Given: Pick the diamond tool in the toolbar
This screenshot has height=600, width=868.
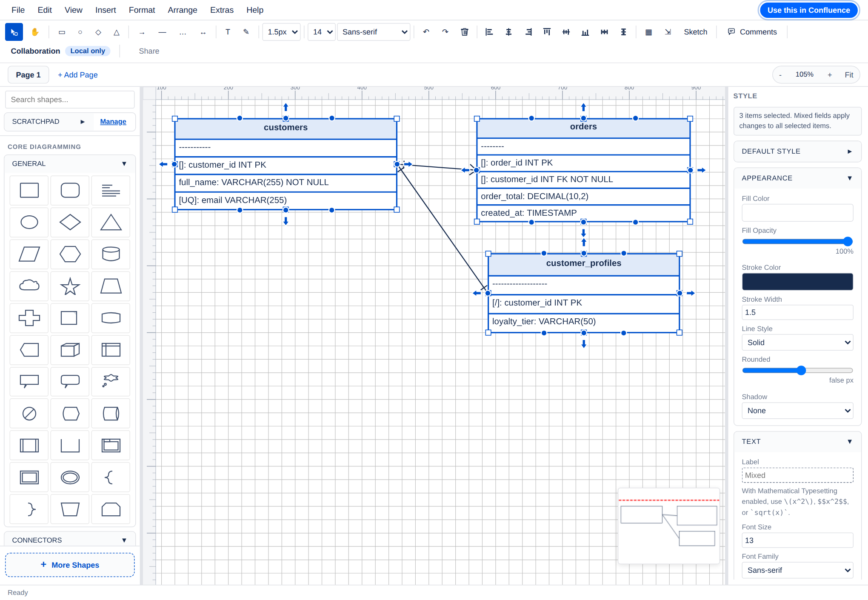Looking at the screenshot, I should pyautogui.click(x=98, y=32).
